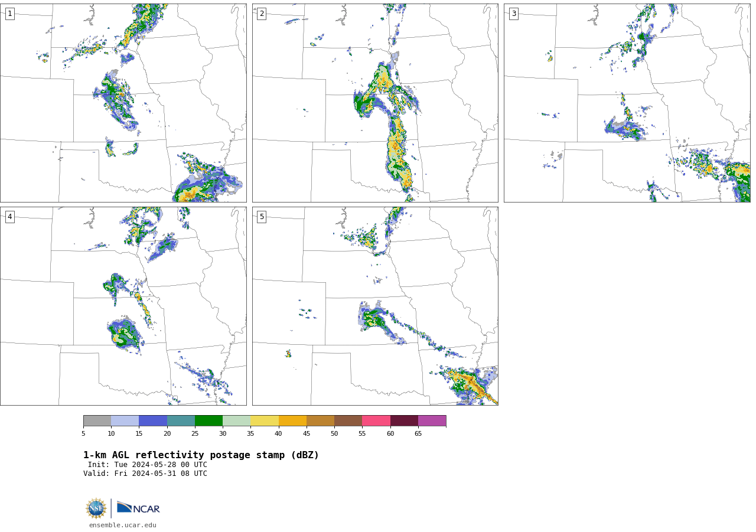Click the panel number label 3
The width and height of the screenshot is (756, 532).
coord(513,14)
